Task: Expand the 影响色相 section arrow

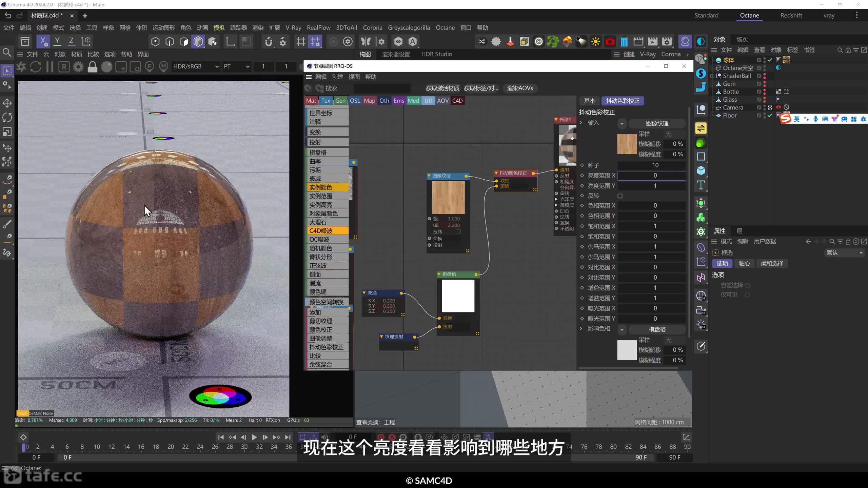Action: point(581,329)
